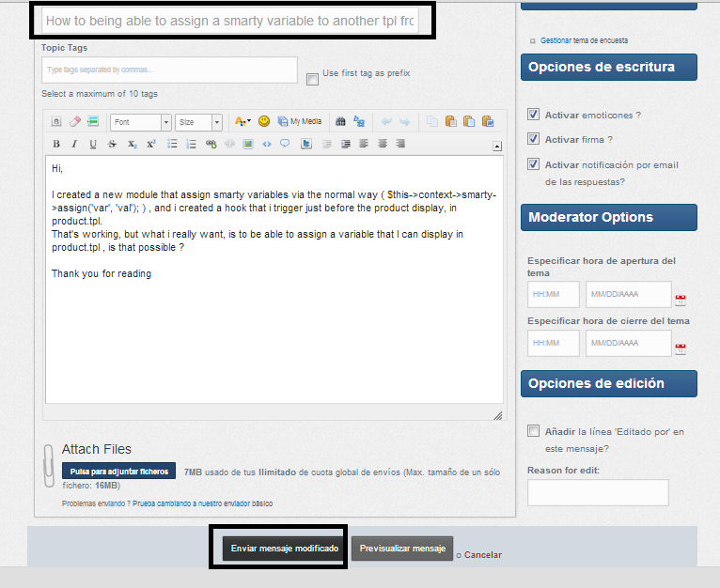Viewport: 720px width, 588px height.
Task: Insert an emoticon with smiley icon
Action: coord(264,121)
